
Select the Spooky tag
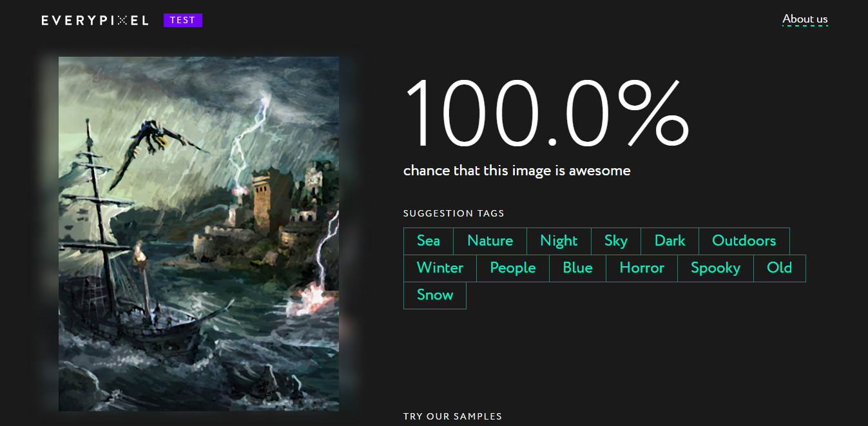click(x=716, y=268)
